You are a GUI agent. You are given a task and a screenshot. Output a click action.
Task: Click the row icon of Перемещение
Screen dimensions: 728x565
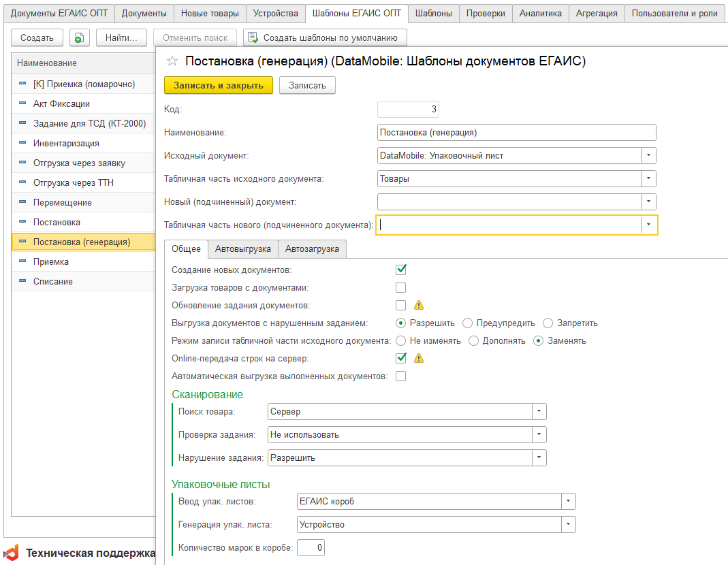click(22, 202)
